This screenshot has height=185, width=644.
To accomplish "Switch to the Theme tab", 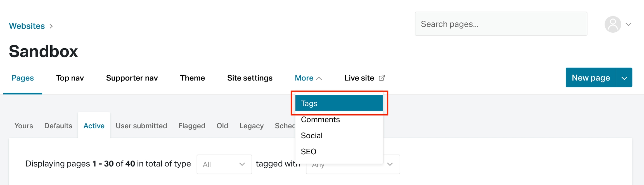I will pos(192,78).
